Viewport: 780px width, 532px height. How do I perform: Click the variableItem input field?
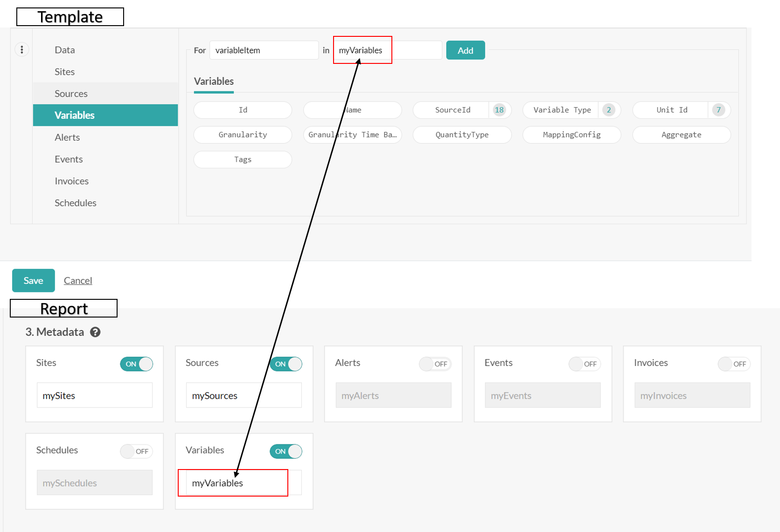point(264,50)
